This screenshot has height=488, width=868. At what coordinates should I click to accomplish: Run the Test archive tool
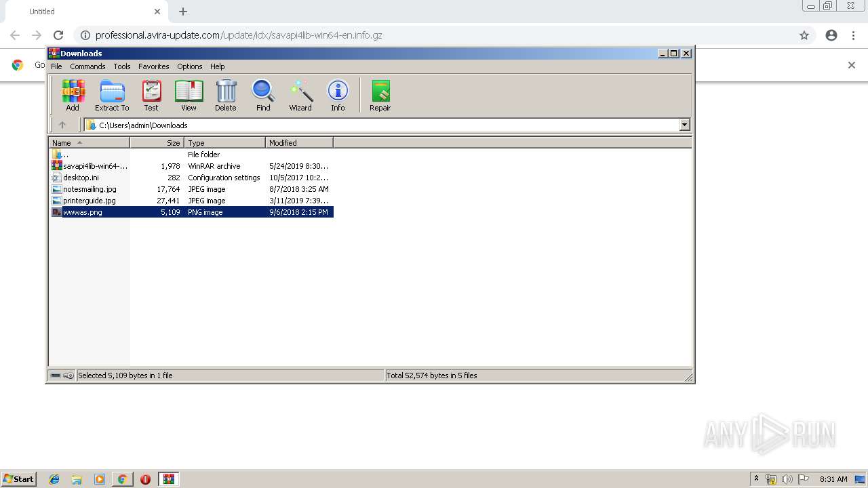pyautogui.click(x=151, y=95)
